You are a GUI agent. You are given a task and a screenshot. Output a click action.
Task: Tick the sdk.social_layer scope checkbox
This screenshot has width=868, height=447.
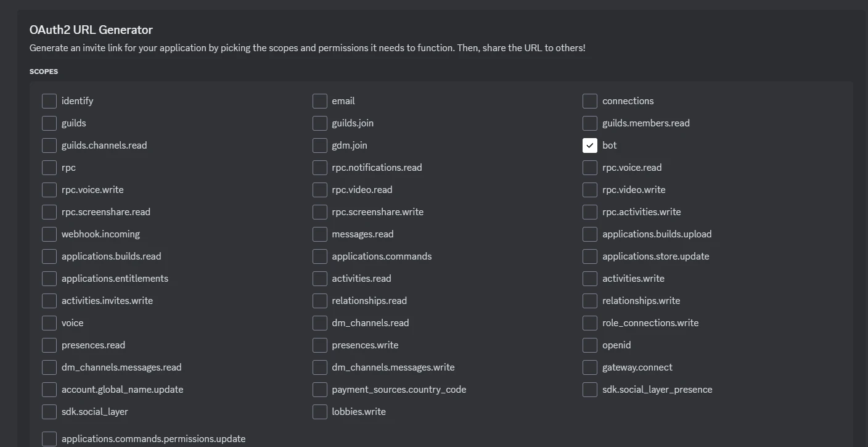(x=49, y=412)
